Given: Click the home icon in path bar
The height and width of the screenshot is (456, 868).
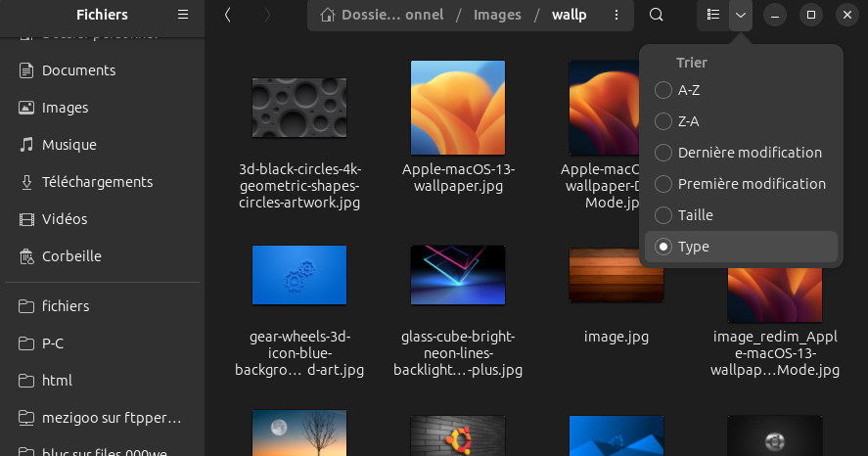Looking at the screenshot, I should pyautogui.click(x=327, y=15).
